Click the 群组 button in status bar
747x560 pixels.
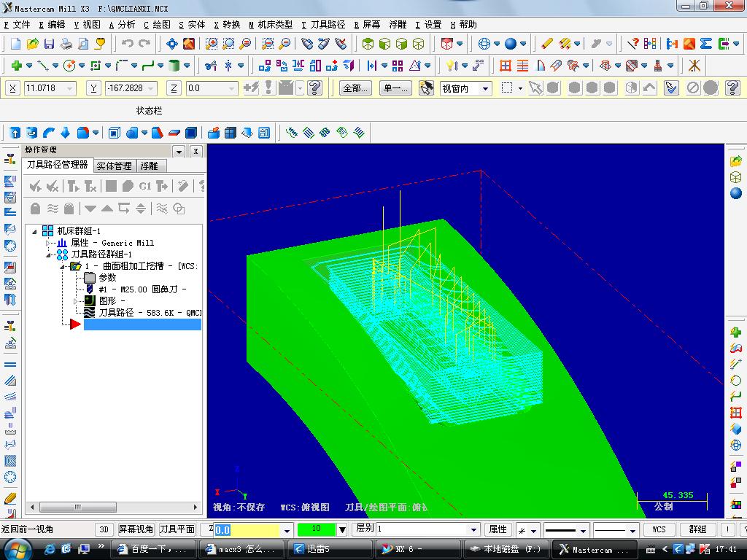click(x=697, y=529)
